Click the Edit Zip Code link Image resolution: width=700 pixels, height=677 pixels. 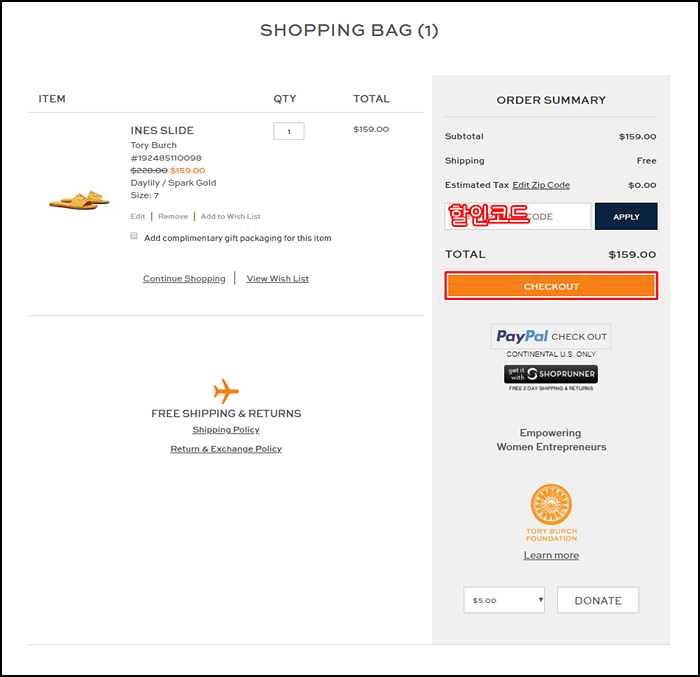click(x=541, y=185)
